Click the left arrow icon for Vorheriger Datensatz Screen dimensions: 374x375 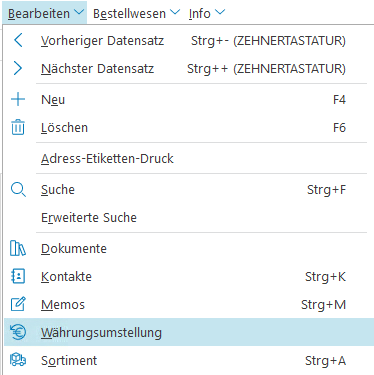click(x=18, y=41)
